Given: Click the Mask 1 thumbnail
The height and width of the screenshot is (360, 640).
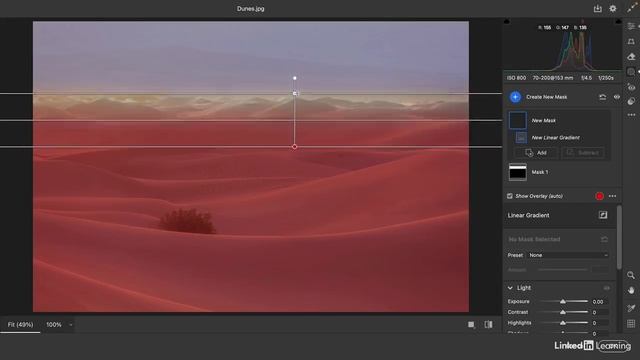Looking at the screenshot, I should pos(518,172).
